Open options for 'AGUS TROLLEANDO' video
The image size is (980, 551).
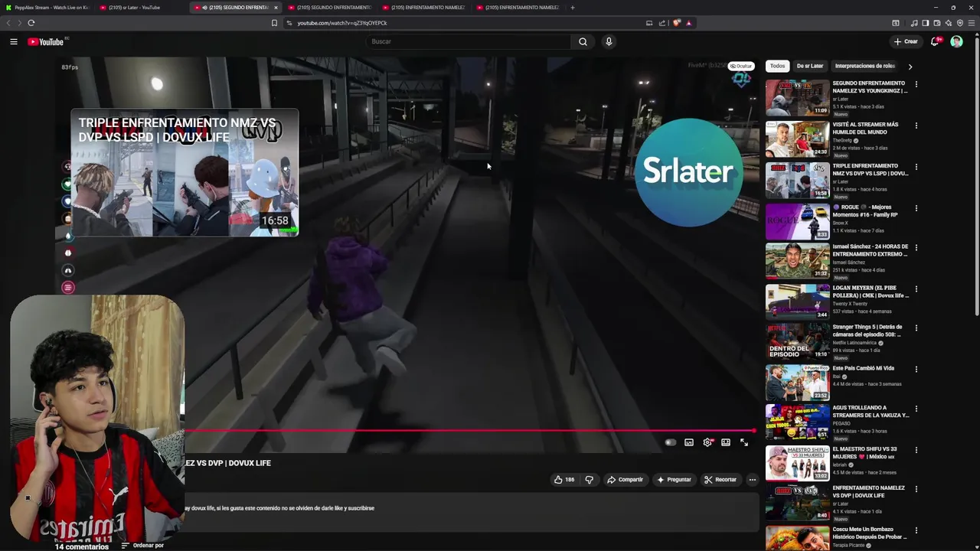click(x=916, y=409)
